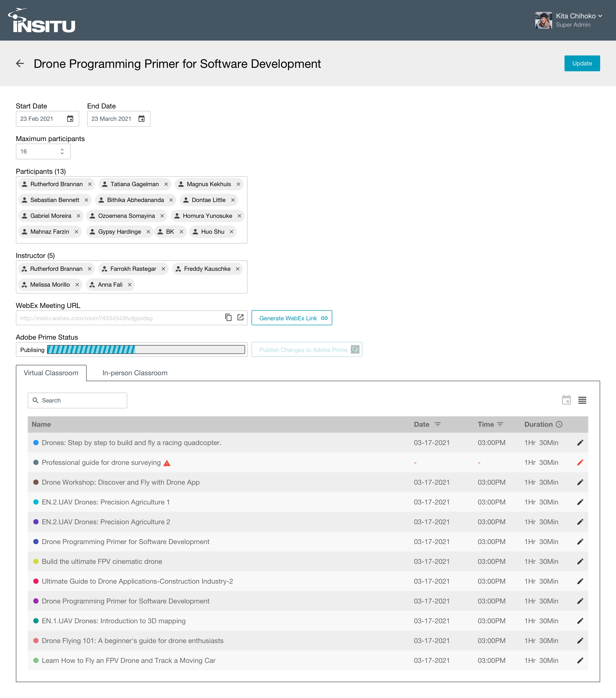Remove participant Ozoemena Somayina
Screen dimensions: 616x698
[162, 216]
